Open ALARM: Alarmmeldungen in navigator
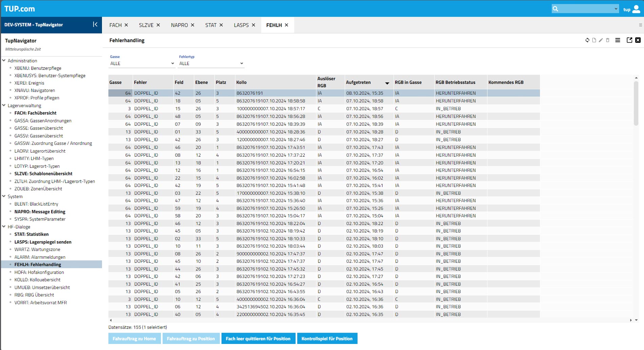 pyautogui.click(x=40, y=257)
